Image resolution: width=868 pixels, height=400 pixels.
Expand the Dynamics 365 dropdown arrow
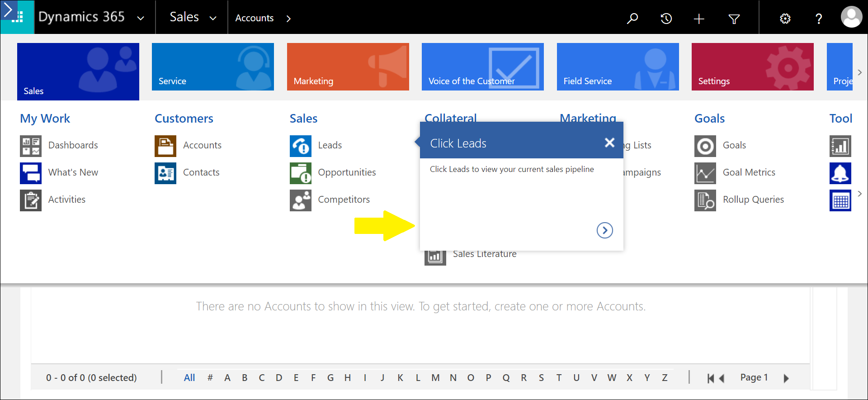(x=141, y=19)
